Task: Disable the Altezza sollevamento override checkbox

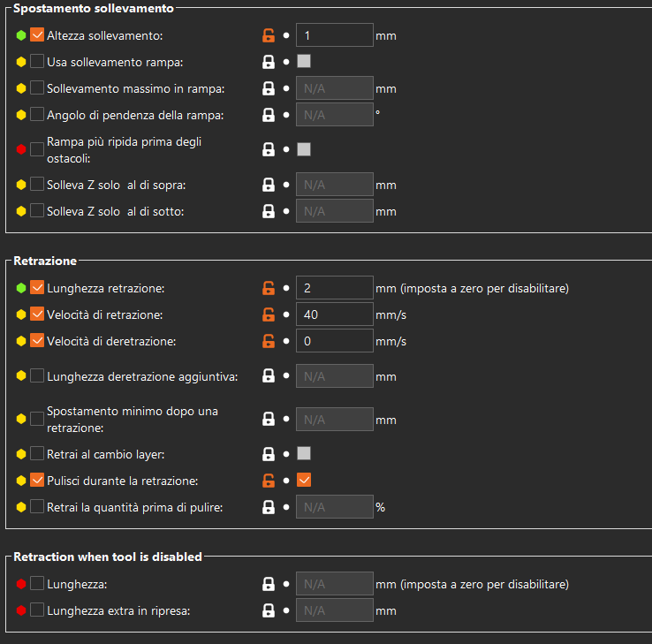Action: (37, 35)
